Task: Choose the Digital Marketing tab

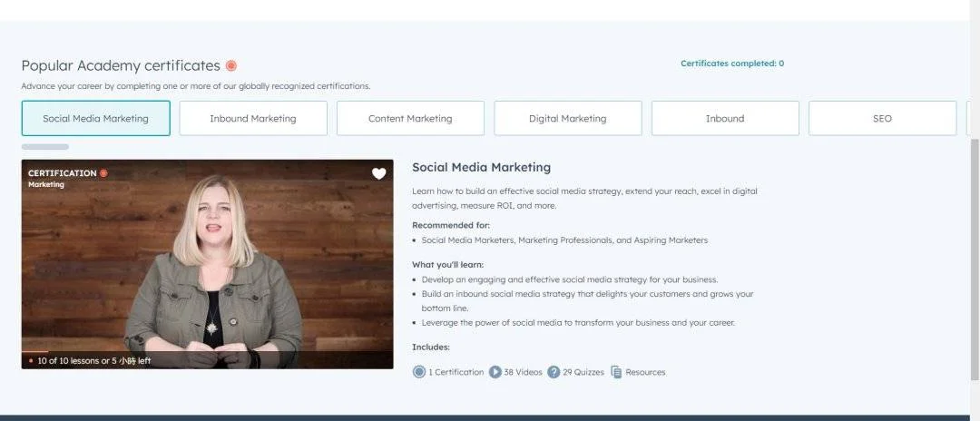Action: (x=567, y=118)
